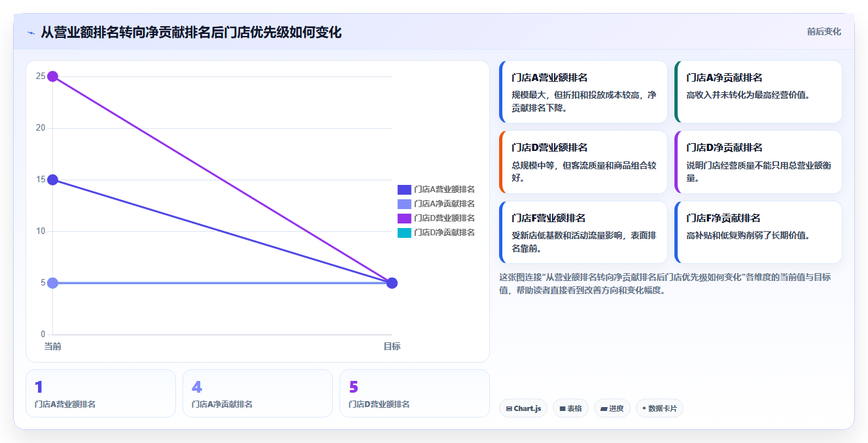Viewport: 868px width, 443px height.
Task: Click the y-axis value 10
Action: pyautogui.click(x=41, y=231)
